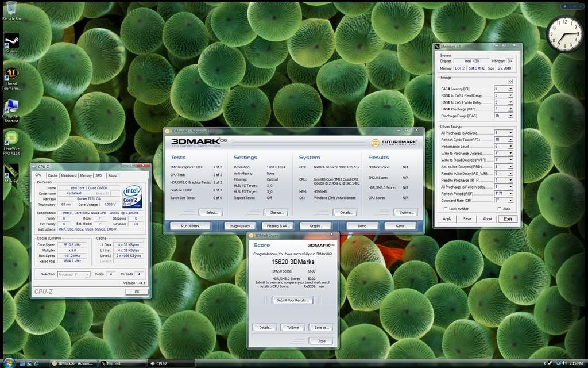This screenshot has width=588, height=368.
Task: Open the Write to Read Delayed (tWTR) dropdown
Action: click(510, 160)
